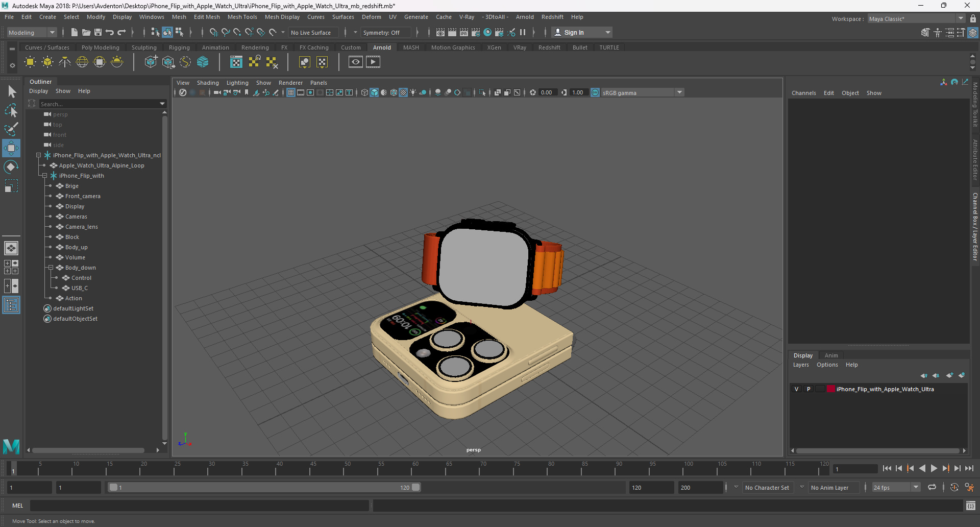Screen dimensions: 980x527
Task: Click the Play Backwards button
Action: pyautogui.click(x=922, y=468)
